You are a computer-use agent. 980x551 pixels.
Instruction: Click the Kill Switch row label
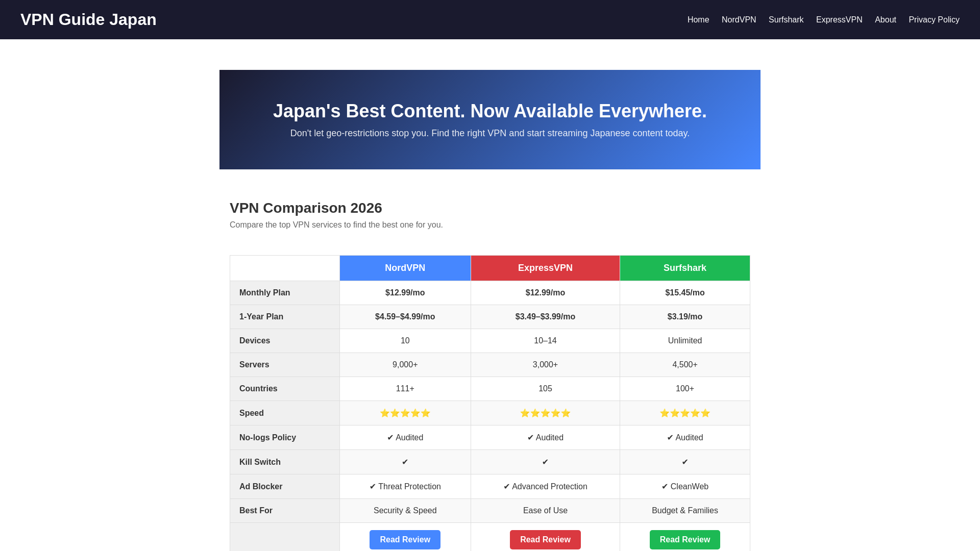point(285,462)
